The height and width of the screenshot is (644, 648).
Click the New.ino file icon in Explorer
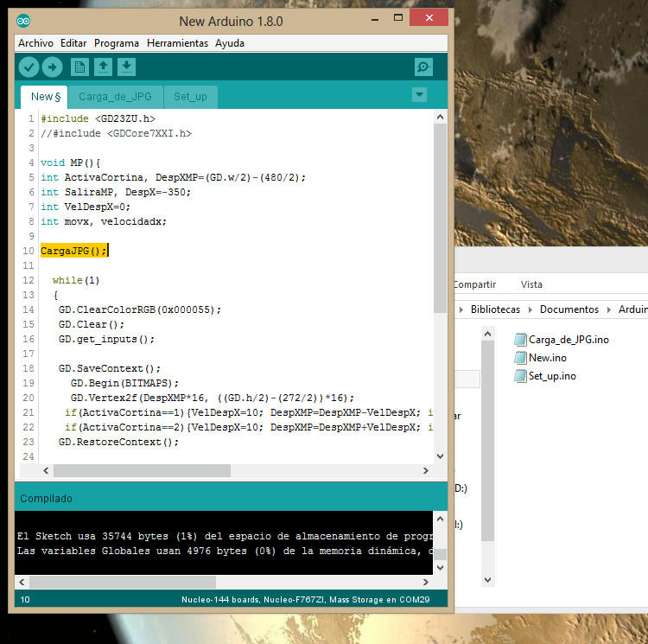point(520,358)
